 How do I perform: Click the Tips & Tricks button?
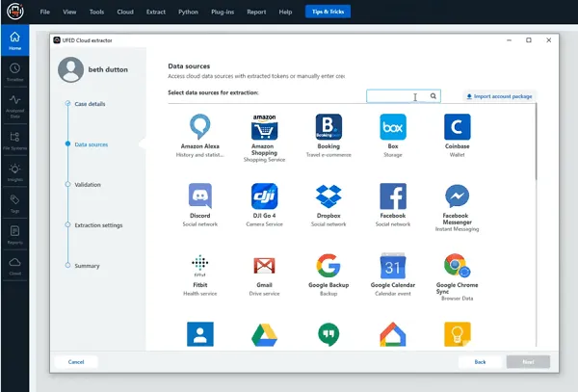(328, 12)
